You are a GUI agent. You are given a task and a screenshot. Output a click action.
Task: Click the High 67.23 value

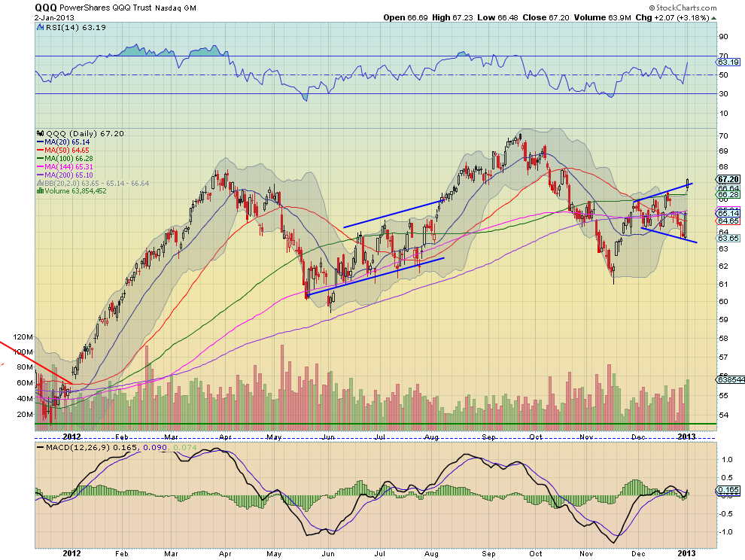point(452,17)
